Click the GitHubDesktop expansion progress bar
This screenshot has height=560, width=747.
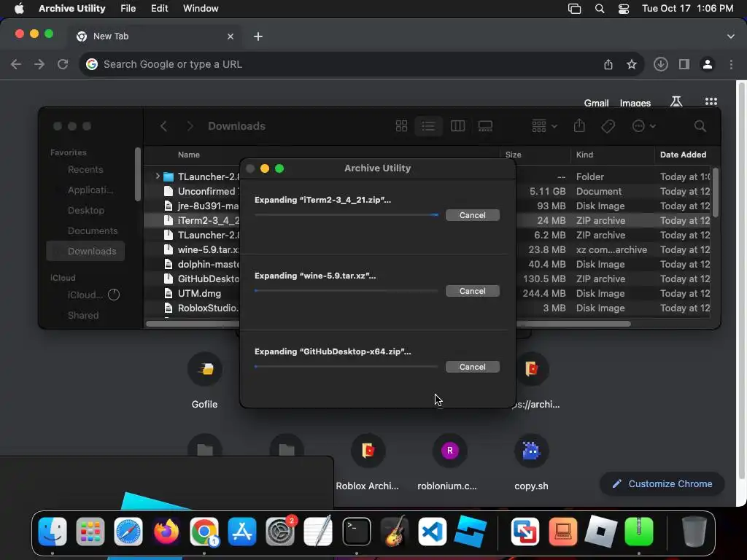(x=347, y=366)
